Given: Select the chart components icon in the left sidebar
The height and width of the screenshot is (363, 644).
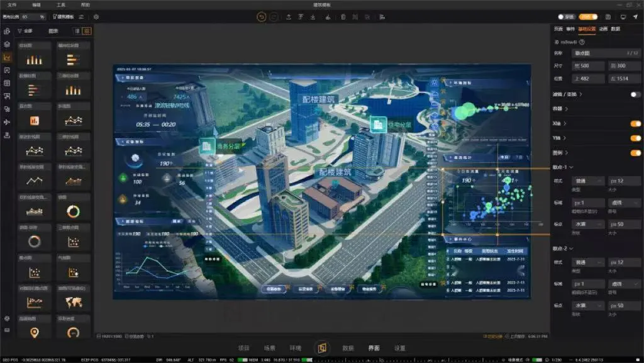Looking at the screenshot, I should 7,57.
